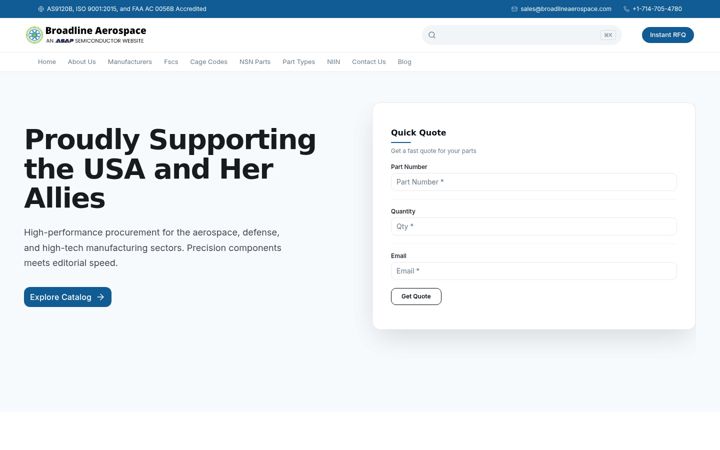
Task: Click into the site search box
Action: 518,35
